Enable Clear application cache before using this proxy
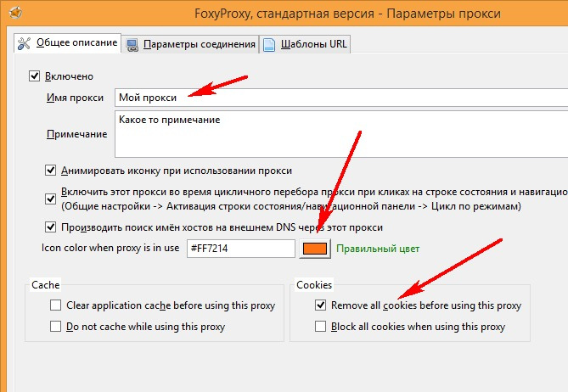This screenshot has width=568, height=392. (56, 305)
